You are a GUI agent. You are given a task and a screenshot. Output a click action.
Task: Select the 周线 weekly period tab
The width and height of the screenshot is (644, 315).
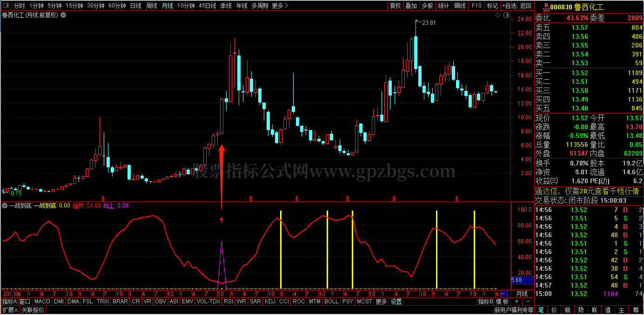point(152,6)
